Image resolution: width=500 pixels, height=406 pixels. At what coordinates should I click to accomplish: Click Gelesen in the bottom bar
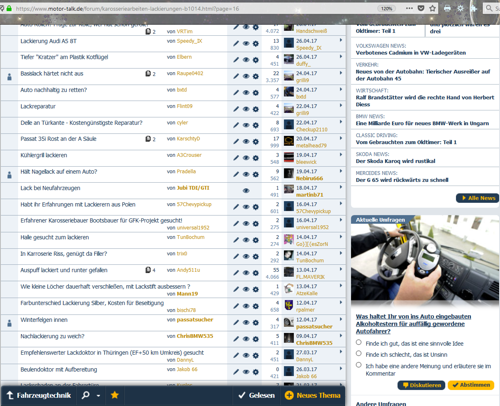pyautogui.click(x=257, y=395)
